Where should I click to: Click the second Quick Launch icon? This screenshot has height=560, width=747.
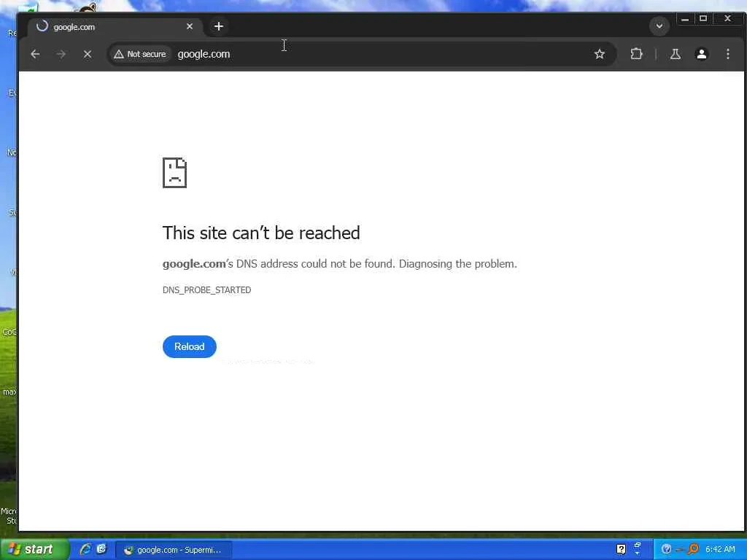pyautogui.click(x=101, y=550)
